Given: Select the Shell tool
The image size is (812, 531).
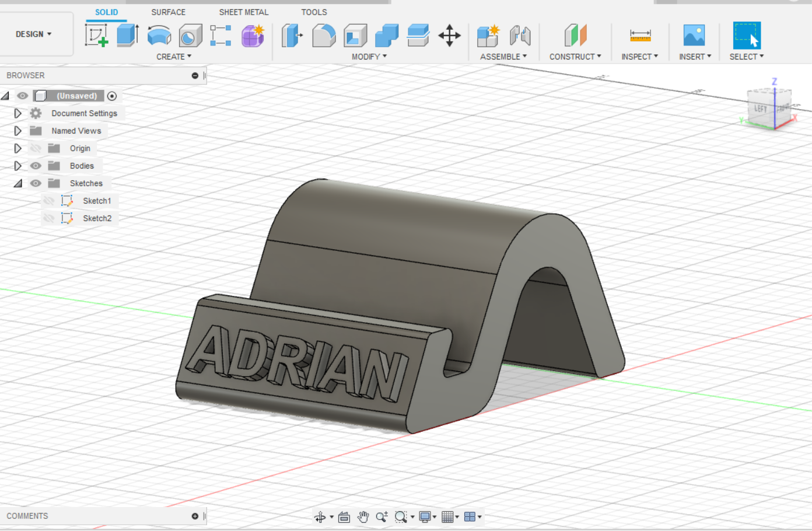Looking at the screenshot, I should pos(355,36).
